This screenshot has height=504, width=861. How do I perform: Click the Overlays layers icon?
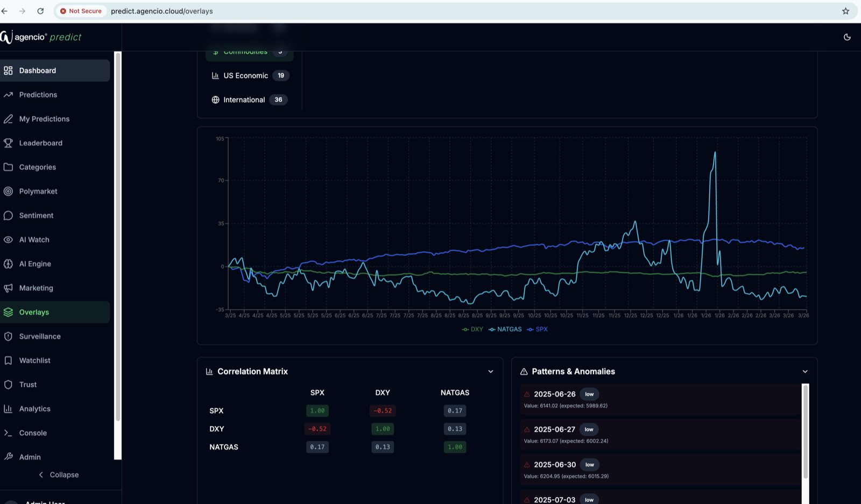(8, 313)
